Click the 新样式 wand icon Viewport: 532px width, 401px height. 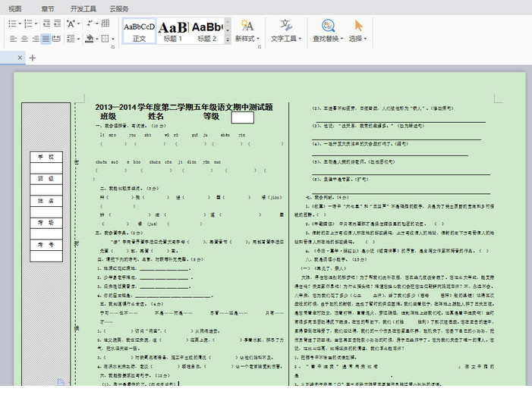(247, 26)
